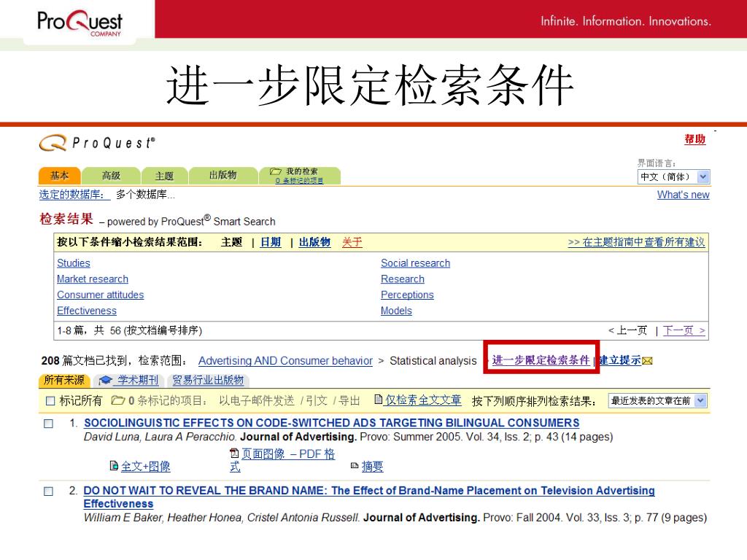Click the 帮助 help link
The width and height of the screenshot is (747, 560).
click(x=694, y=139)
